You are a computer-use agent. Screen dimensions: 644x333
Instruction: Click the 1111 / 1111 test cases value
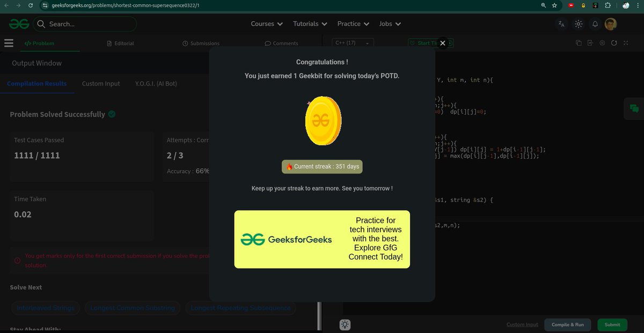pyautogui.click(x=37, y=155)
